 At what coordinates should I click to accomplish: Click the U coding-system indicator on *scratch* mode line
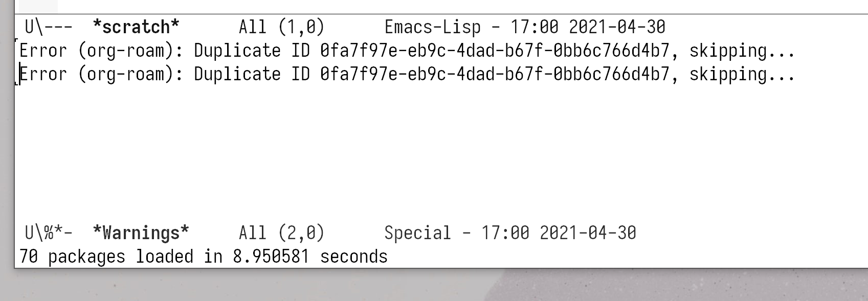click(x=29, y=27)
